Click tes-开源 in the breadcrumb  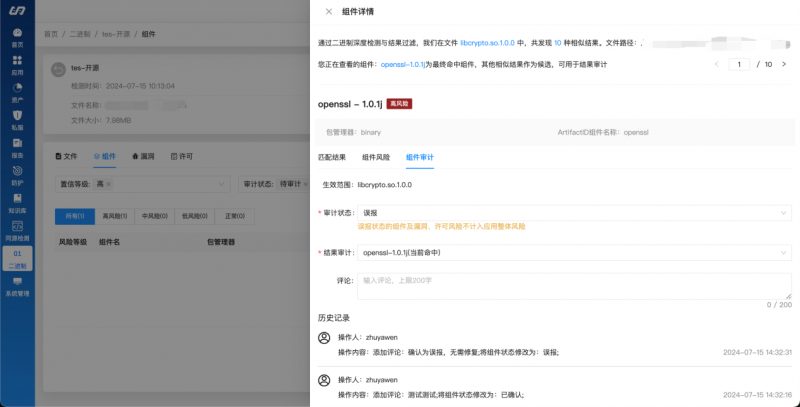[116, 34]
